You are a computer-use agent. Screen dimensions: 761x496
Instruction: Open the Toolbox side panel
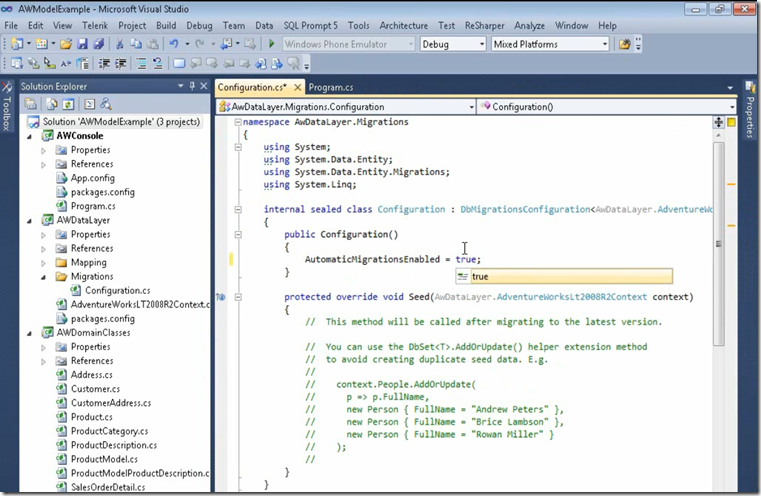[x=7, y=107]
